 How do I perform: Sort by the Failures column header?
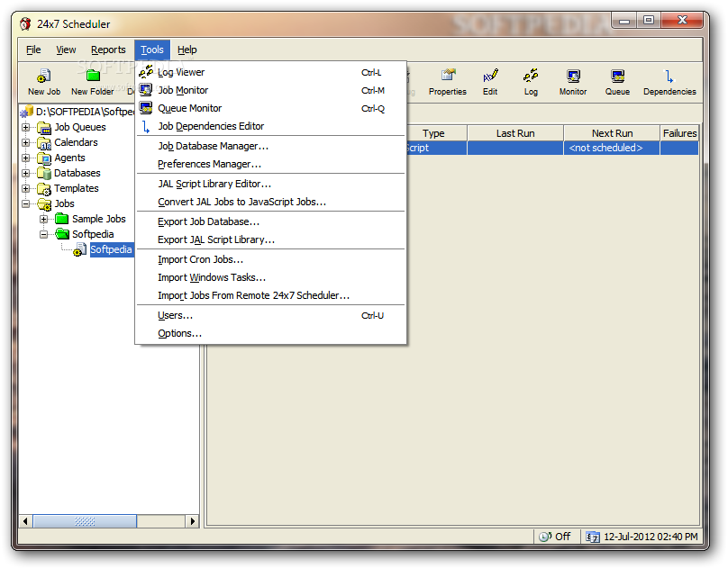(679, 133)
